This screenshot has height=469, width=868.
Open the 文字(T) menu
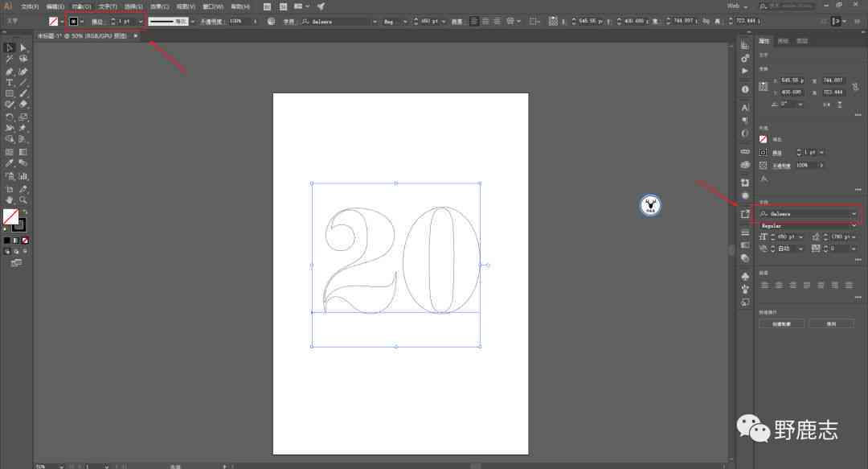point(108,6)
